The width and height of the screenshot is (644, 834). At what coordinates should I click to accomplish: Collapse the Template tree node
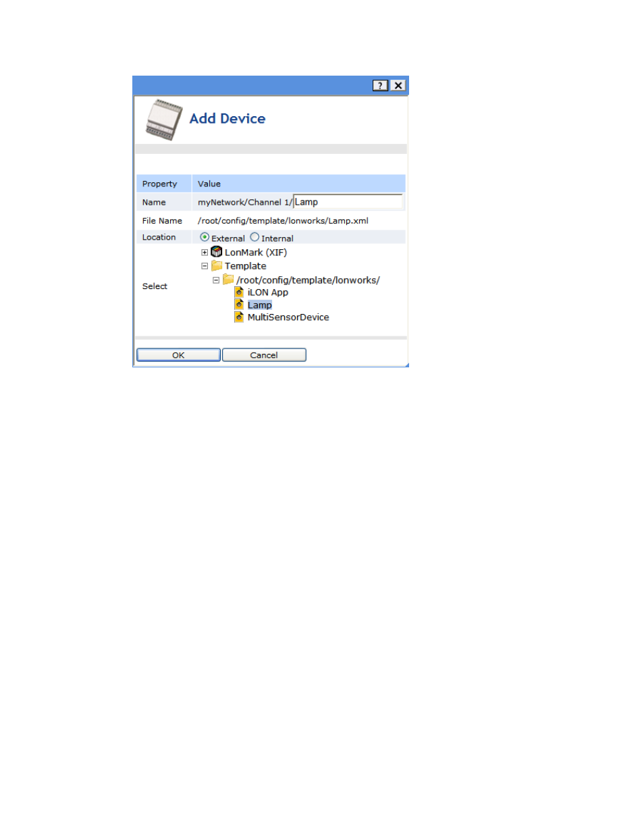[x=205, y=266]
